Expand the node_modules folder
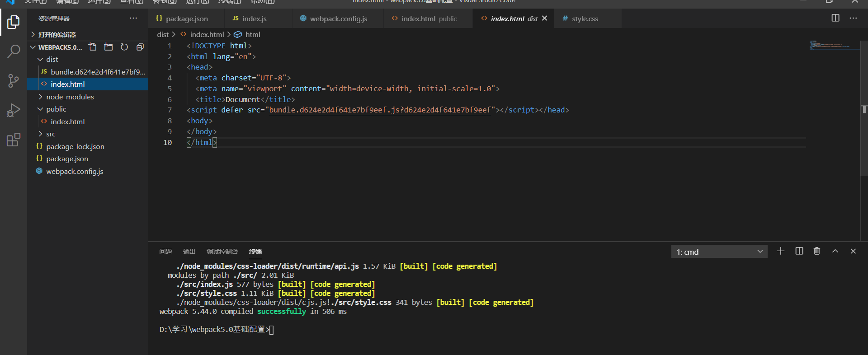868x355 pixels. point(88,97)
